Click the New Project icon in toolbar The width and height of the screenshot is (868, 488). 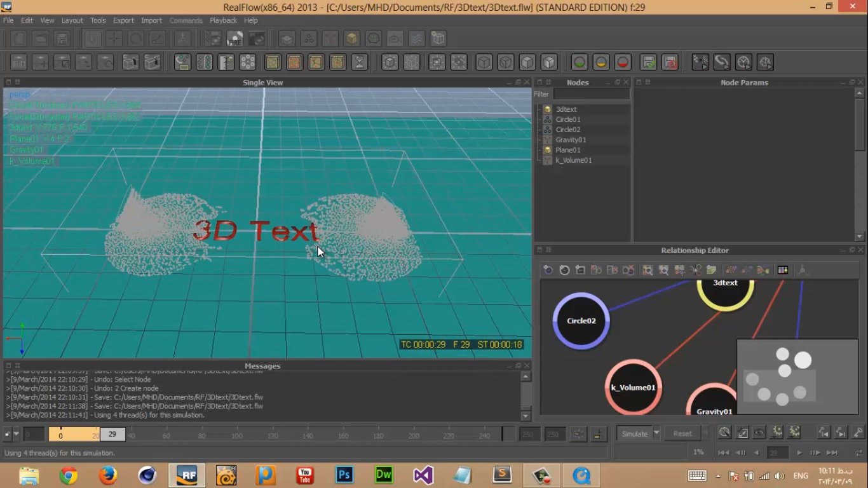click(19, 39)
